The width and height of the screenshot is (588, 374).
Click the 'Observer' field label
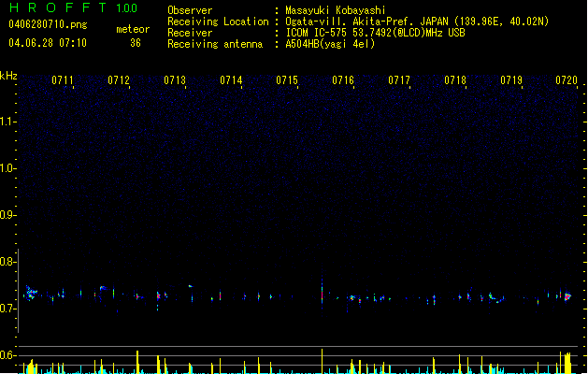click(x=190, y=10)
